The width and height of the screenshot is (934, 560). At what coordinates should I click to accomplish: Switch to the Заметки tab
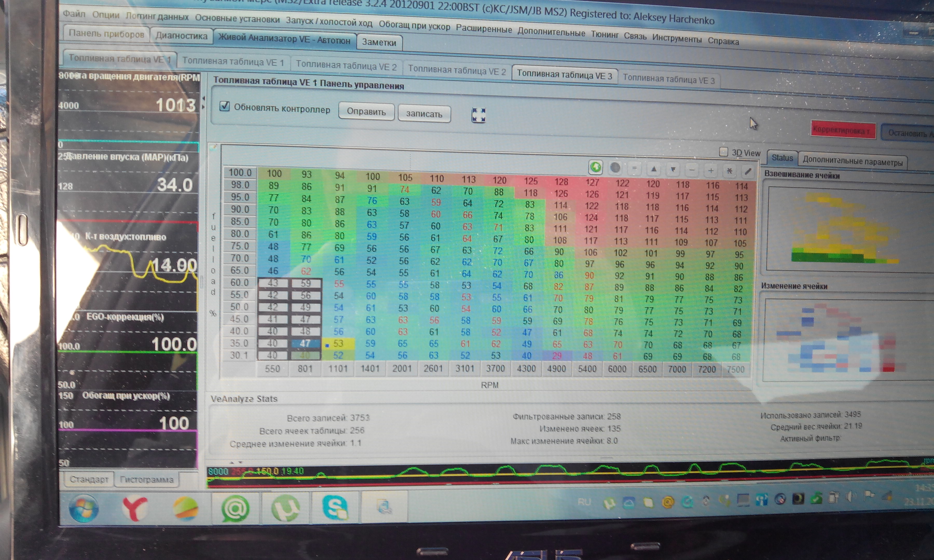(x=379, y=42)
